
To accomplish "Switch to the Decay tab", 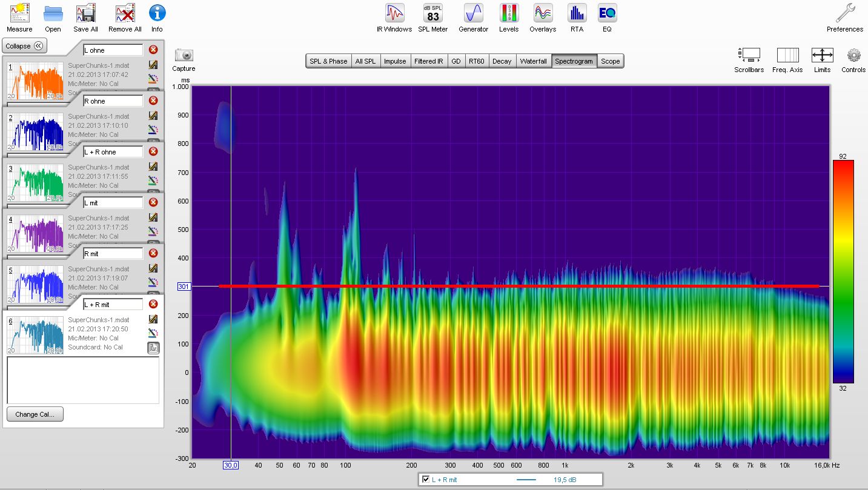I will (502, 61).
